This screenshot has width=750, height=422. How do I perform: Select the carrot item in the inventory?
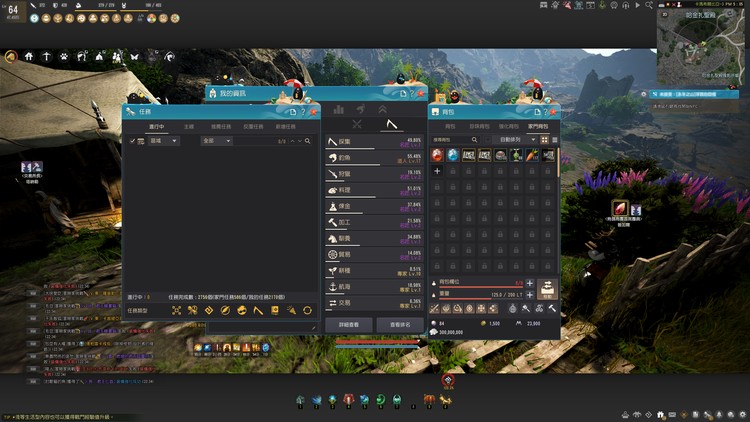coord(532,155)
